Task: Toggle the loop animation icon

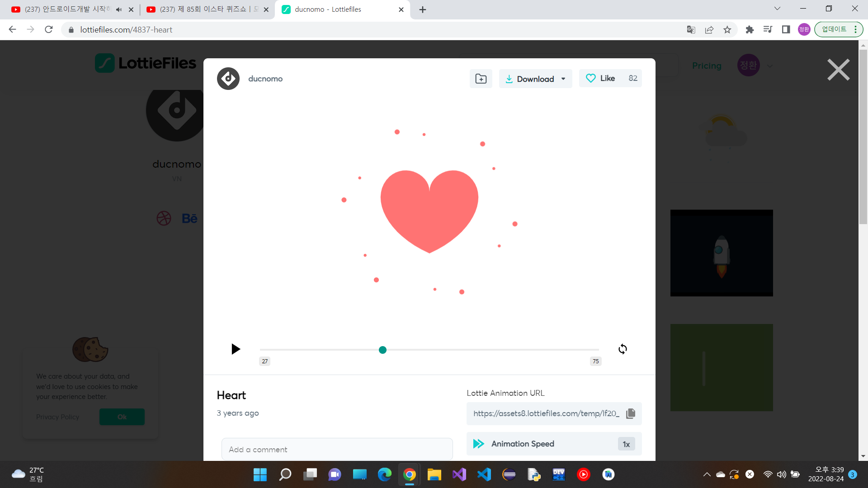Action: pos(623,349)
